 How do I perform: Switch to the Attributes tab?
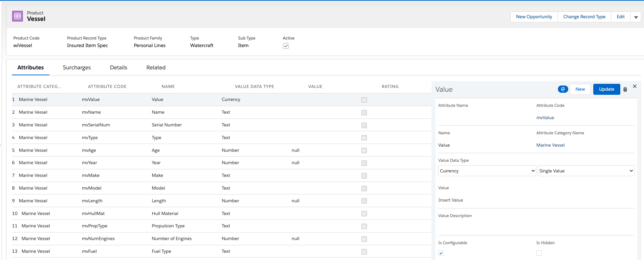(31, 68)
